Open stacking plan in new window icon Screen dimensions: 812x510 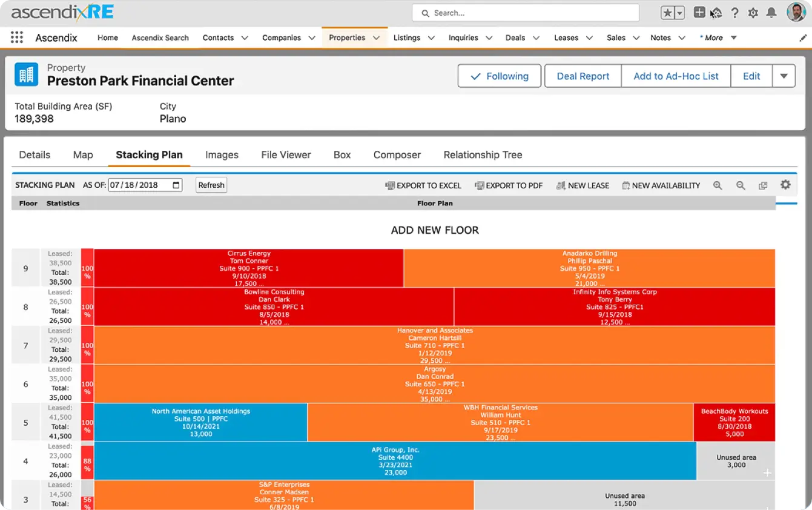click(x=763, y=185)
